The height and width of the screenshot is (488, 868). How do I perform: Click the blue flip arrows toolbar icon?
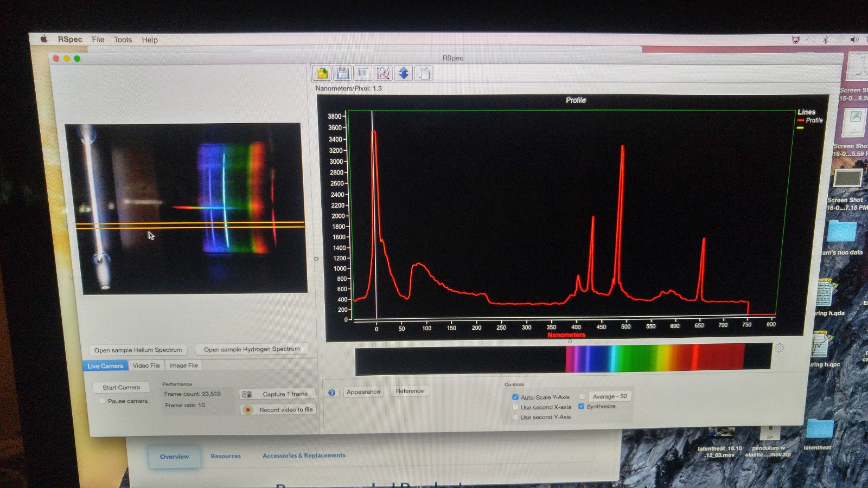[x=403, y=73]
